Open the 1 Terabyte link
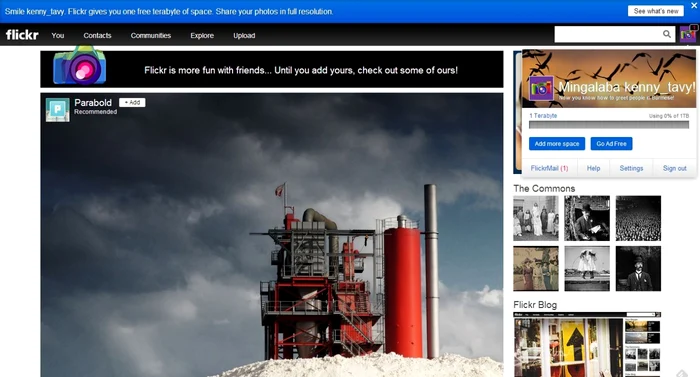The width and height of the screenshot is (700, 377). [x=543, y=116]
